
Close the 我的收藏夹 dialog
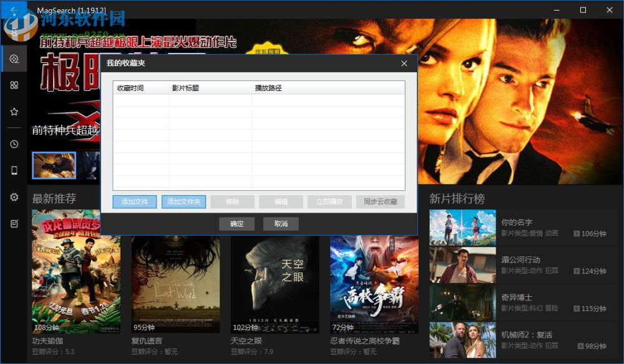click(x=404, y=63)
